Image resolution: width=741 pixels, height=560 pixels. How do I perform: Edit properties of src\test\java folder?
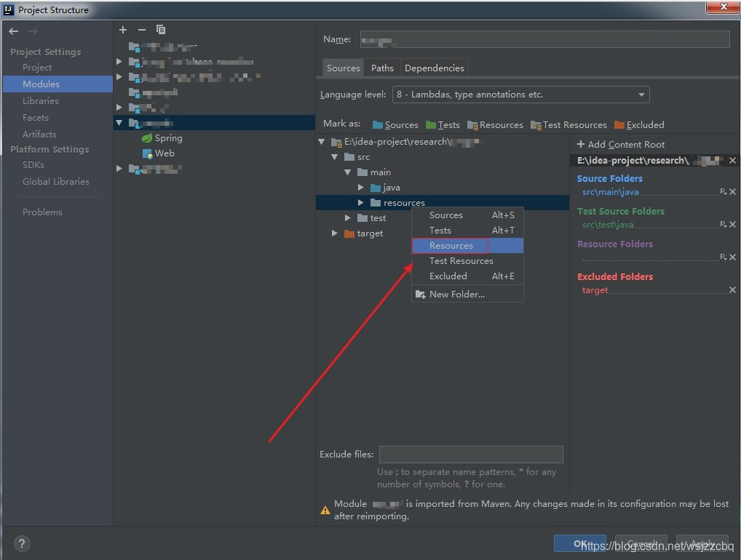724,224
